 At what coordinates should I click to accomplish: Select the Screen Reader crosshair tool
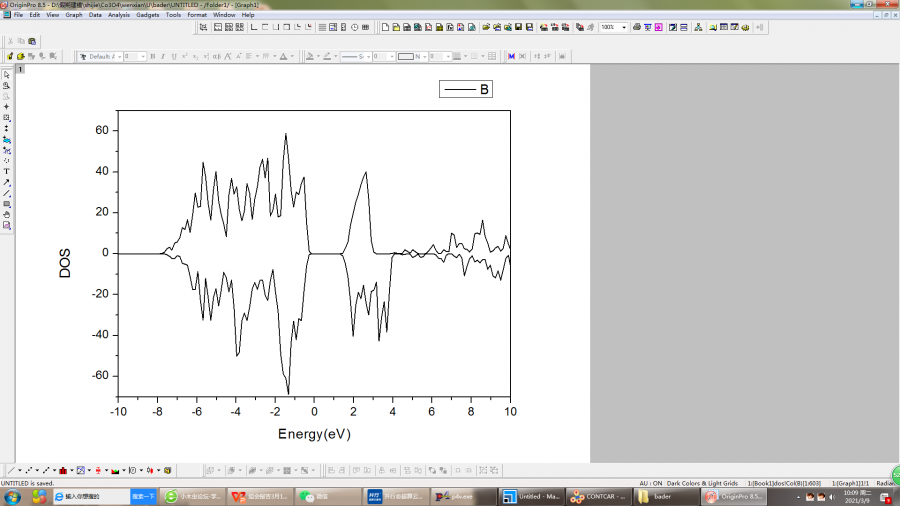[x=6, y=107]
